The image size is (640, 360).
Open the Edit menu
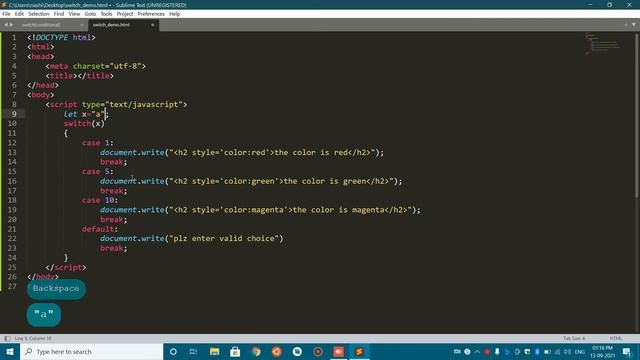[x=19, y=14]
